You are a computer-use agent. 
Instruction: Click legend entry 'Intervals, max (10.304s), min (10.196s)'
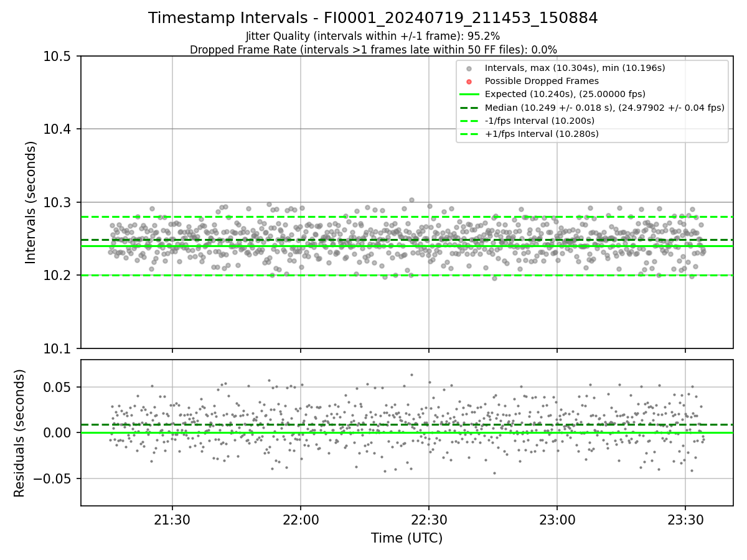[575, 68]
